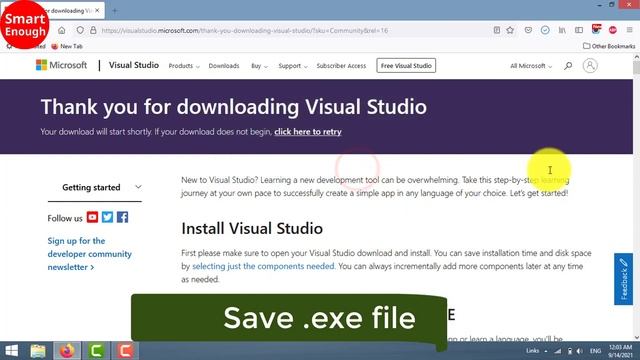
Task: Click the volume speaker tray icon
Action: pos(580,351)
